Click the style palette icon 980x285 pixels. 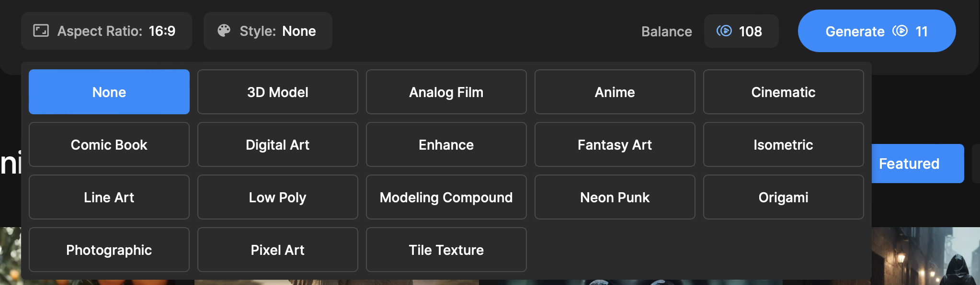point(224,31)
